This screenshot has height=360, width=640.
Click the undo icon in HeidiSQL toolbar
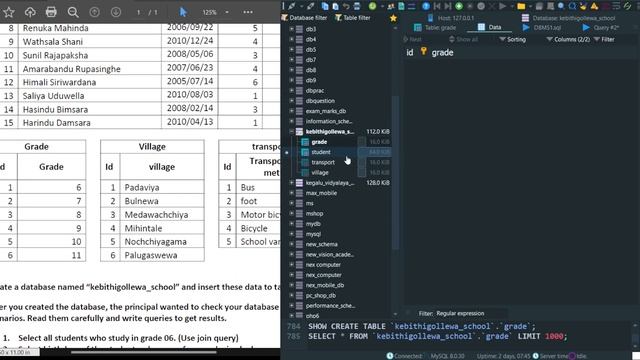(x=346, y=6)
